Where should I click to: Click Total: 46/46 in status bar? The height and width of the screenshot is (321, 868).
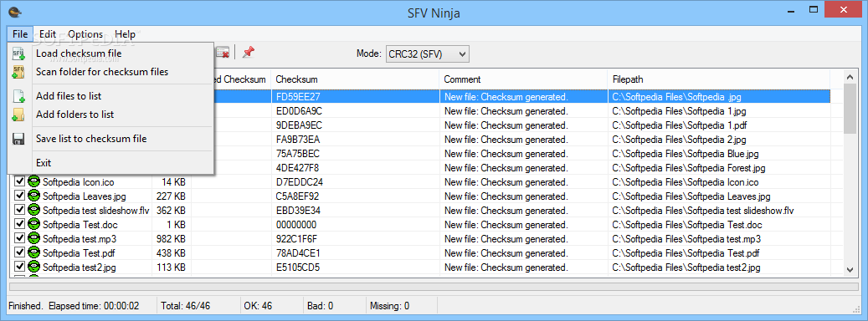click(186, 305)
